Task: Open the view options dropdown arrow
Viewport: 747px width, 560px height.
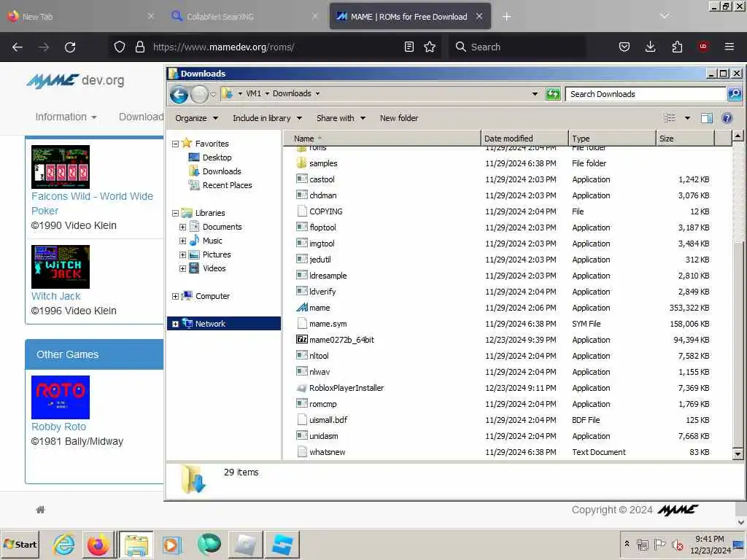Action: [687, 118]
